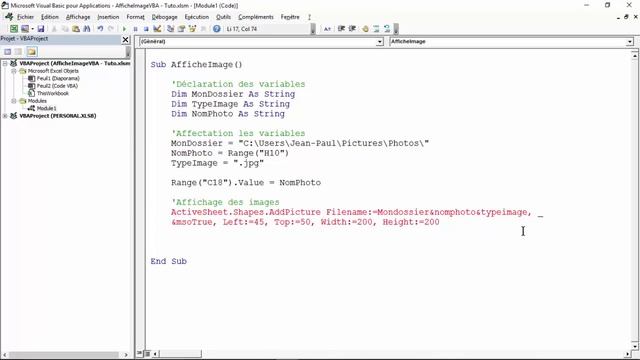Viewport: 640px width, 360px height.
Task: Toggle Folders icon in Project panel
Action: [x=32, y=51]
